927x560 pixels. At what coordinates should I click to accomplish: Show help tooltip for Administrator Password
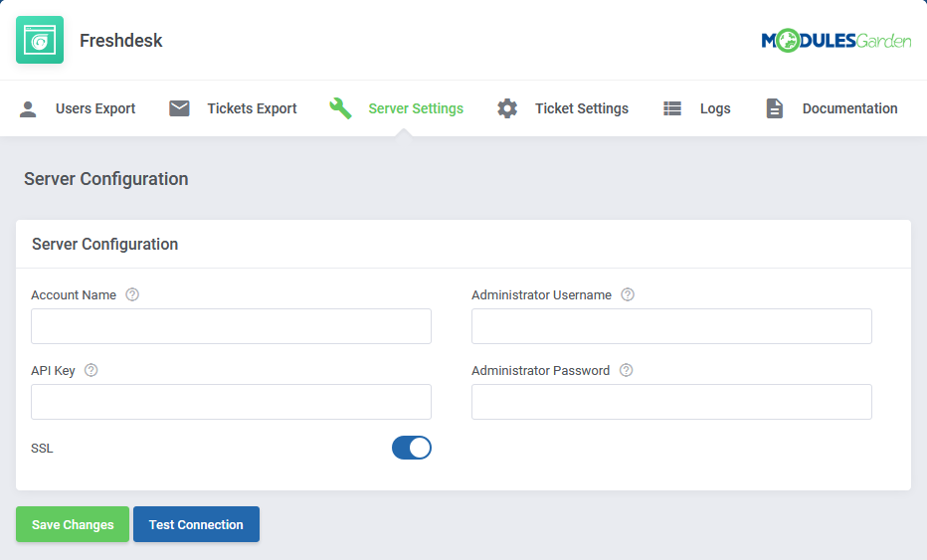click(626, 370)
